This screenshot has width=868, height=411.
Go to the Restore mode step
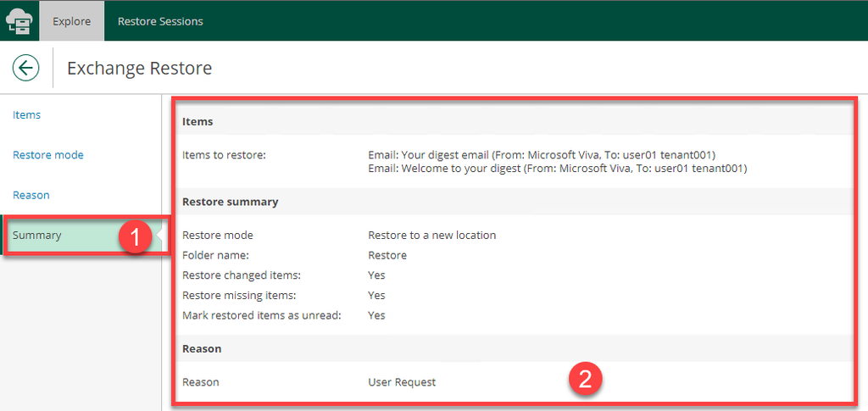point(48,155)
